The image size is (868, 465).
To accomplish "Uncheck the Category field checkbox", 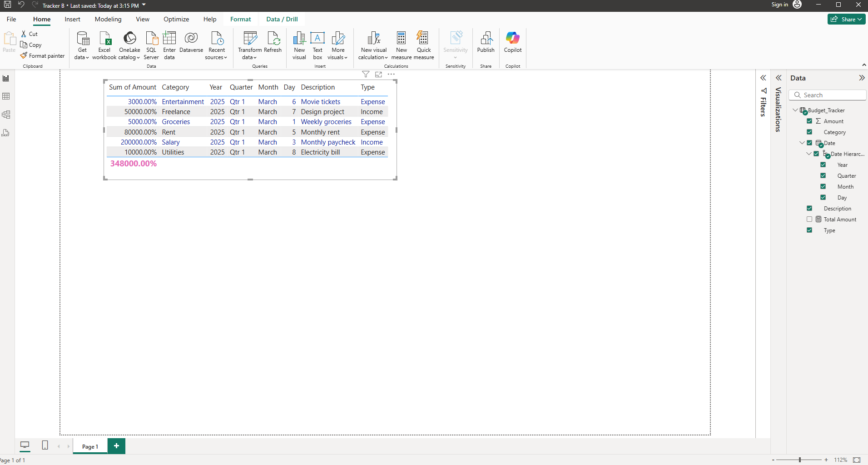I will coord(809,132).
